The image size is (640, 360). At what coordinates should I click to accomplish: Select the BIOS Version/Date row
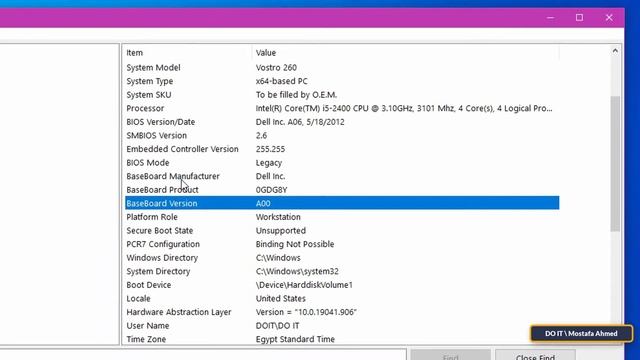click(x=342, y=122)
